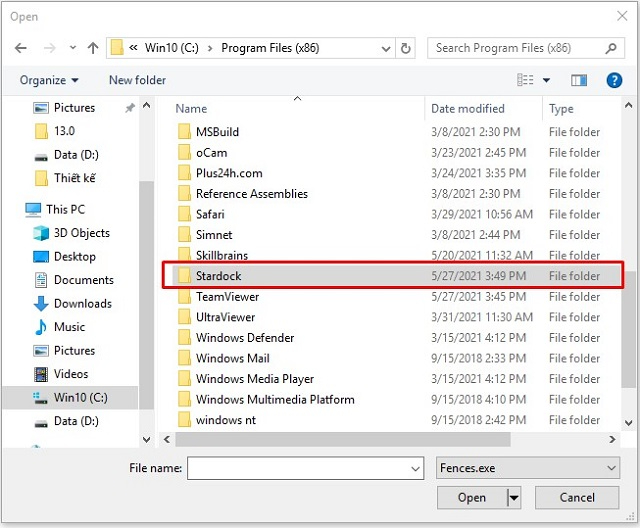Click the search magnifier icon
640x528 pixels.
coord(611,48)
